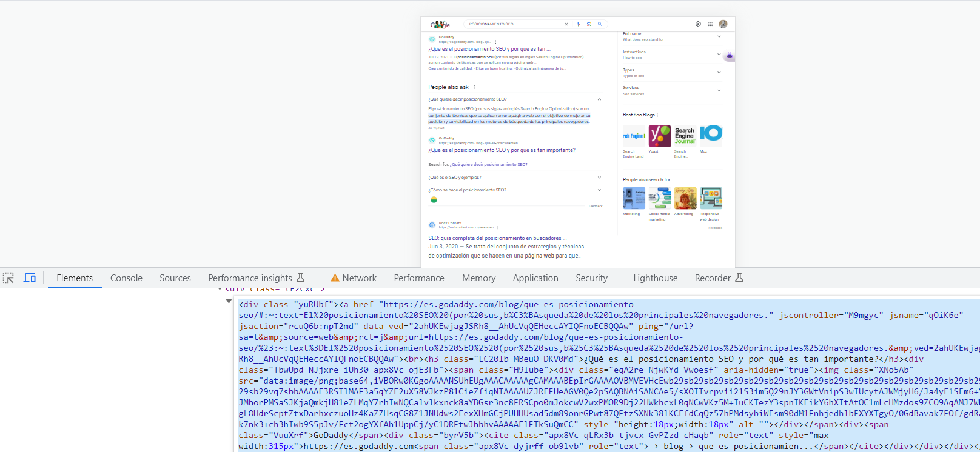Click the yellow-green loading circle icon

(434, 199)
